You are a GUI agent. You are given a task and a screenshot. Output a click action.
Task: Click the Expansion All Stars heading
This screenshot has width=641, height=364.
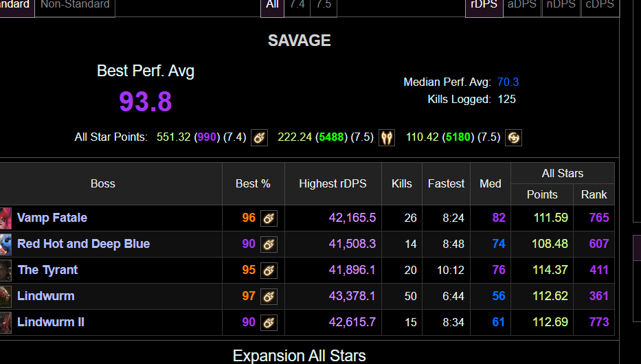(300, 356)
